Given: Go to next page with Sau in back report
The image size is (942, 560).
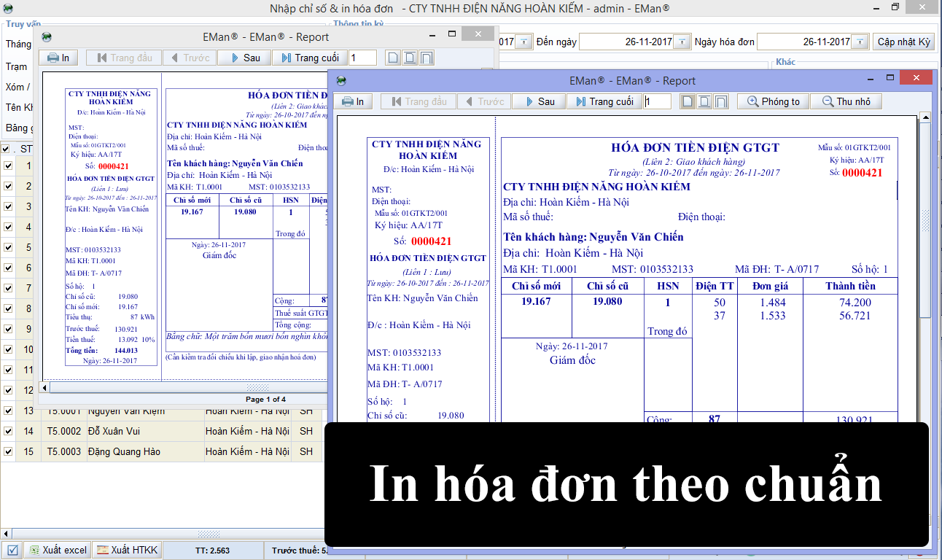Looking at the screenshot, I should click(244, 58).
